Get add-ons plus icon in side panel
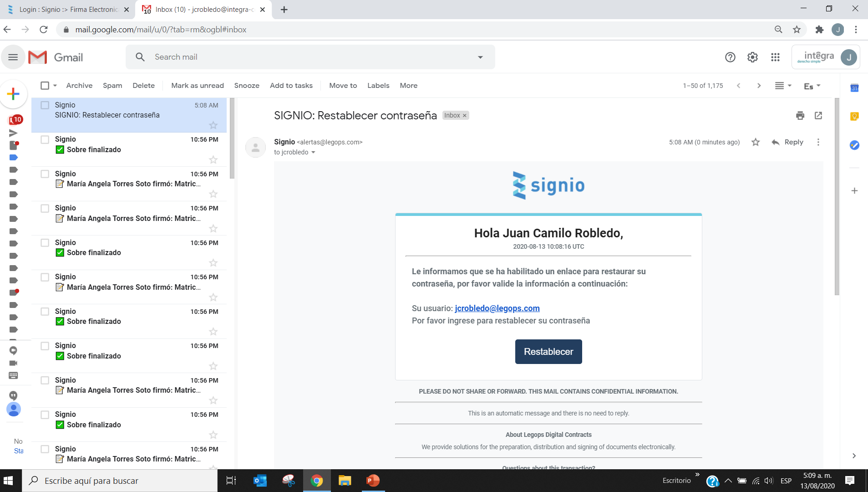Viewport: 868px width, 492px height. 854,190
